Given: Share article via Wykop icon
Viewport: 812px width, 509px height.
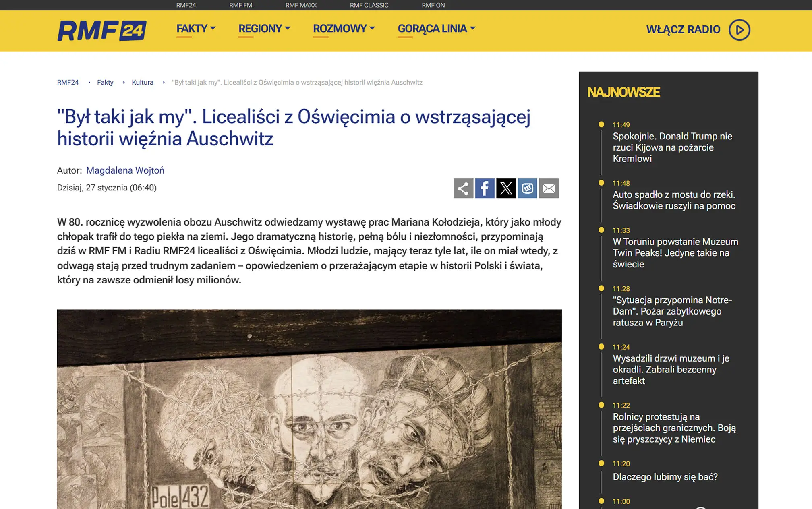Looking at the screenshot, I should tap(527, 188).
